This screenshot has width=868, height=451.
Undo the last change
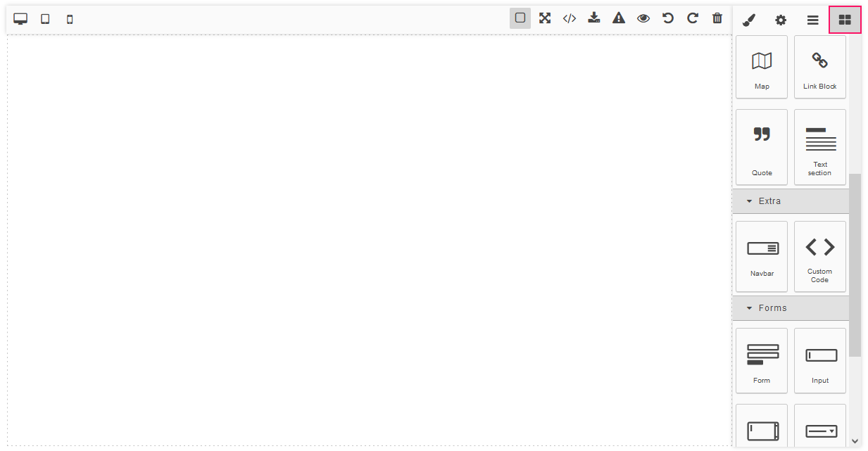[668, 18]
